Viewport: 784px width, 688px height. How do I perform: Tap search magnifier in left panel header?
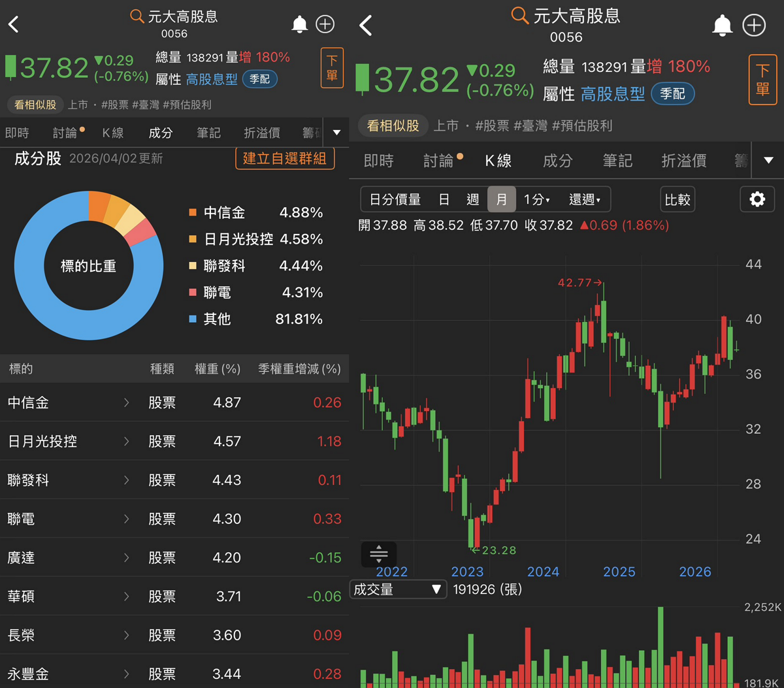137,16
